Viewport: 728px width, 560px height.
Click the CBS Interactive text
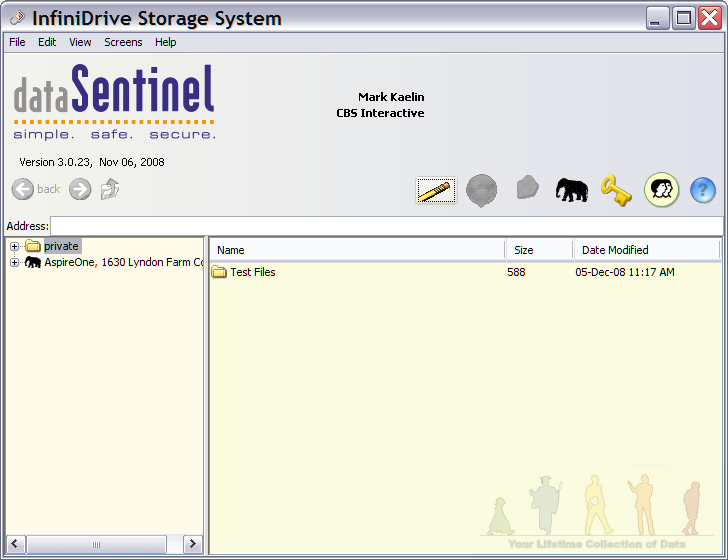(380, 113)
